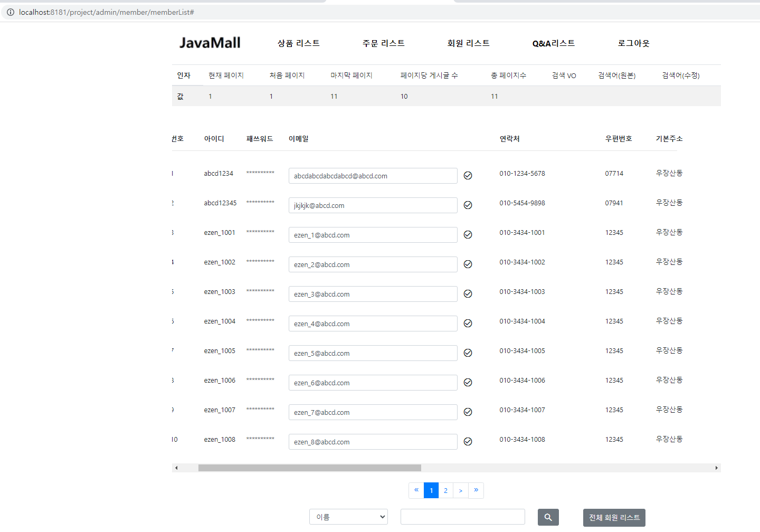Click the magnifier search button
The width and height of the screenshot is (760, 532).
548,517
